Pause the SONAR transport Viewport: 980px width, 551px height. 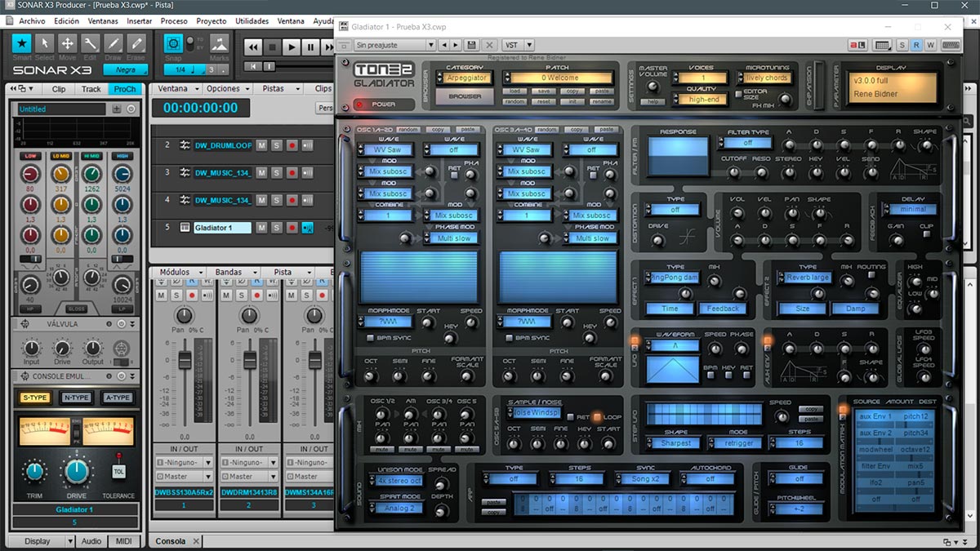click(310, 47)
